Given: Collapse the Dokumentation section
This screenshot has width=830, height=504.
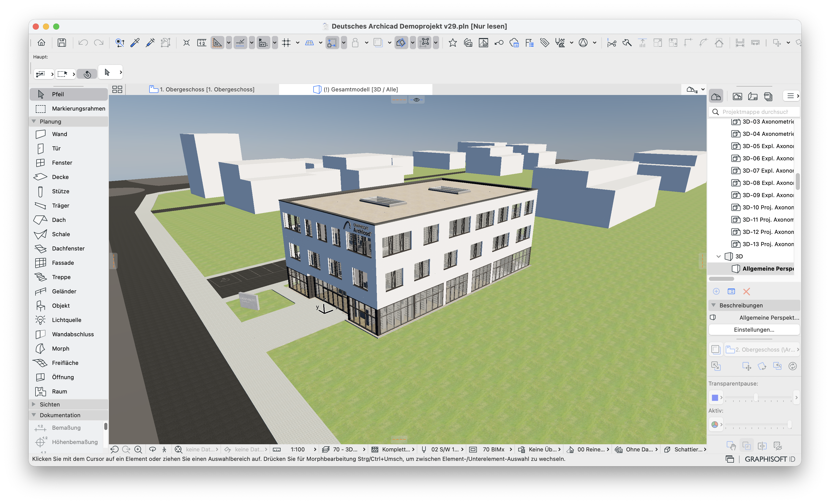Looking at the screenshot, I should click(x=34, y=415).
